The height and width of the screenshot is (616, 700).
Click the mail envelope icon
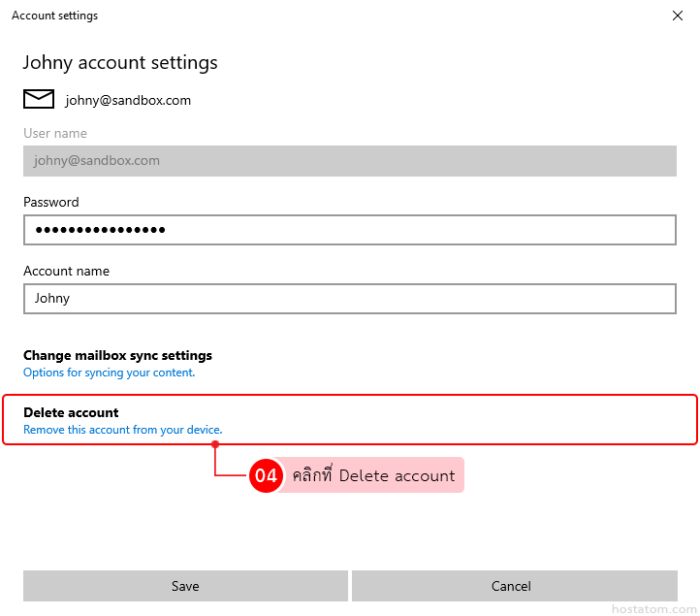(x=39, y=99)
